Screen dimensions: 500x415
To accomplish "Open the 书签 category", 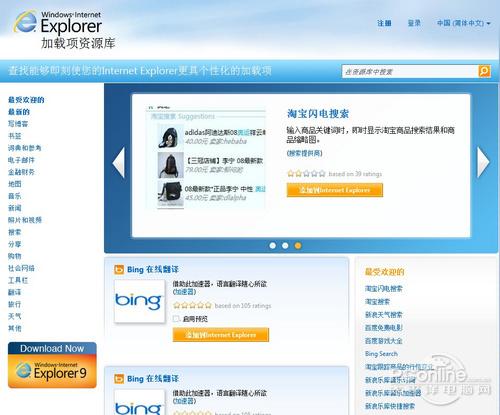I will click(15, 136).
